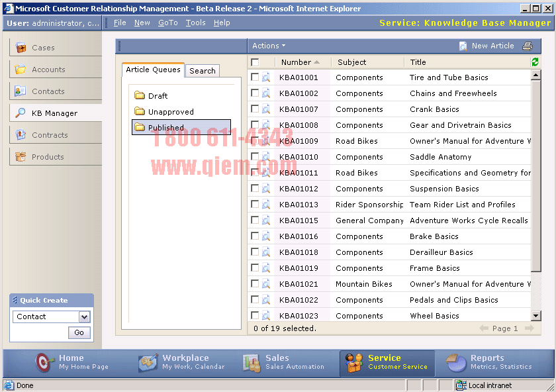The height and width of the screenshot is (392, 556).
Task: Click the Draft folder icon
Action: 140,95
